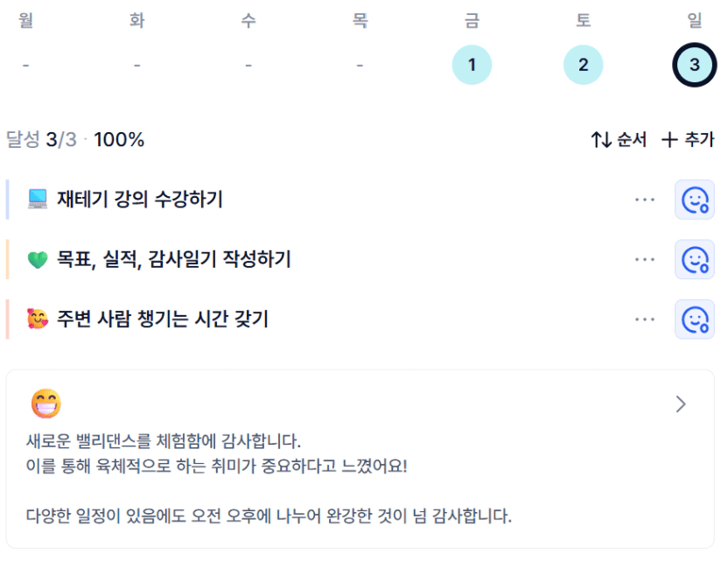Select day 2 circle under 토
The height and width of the screenshot is (562, 728).
[x=583, y=65]
